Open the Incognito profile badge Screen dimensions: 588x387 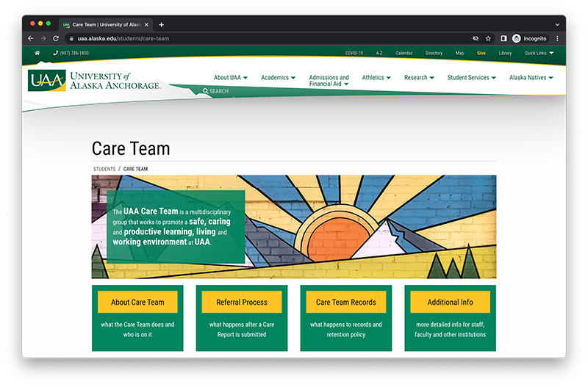click(529, 39)
